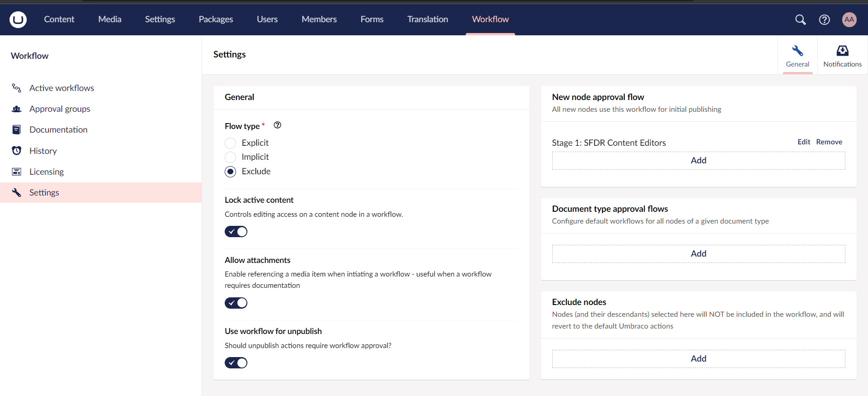The image size is (868, 396).
Task: Click the Allow attachments label
Action: [257, 260]
